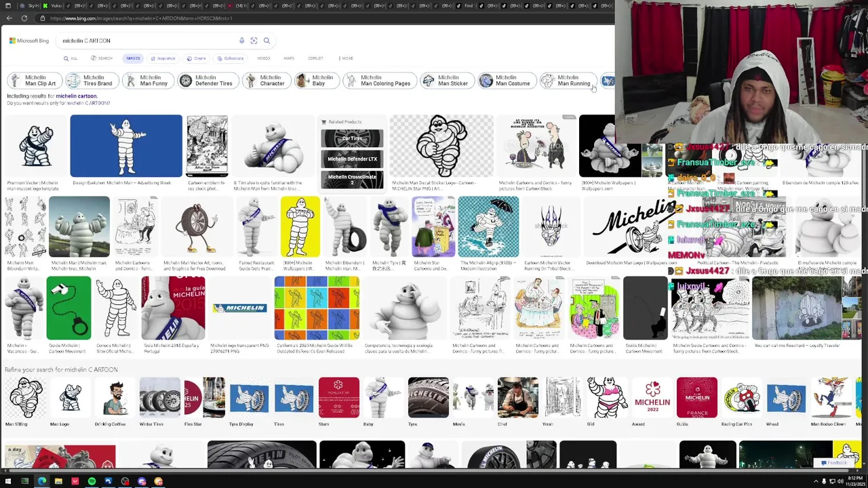Screen dimensions: 868x488
Task: Click inside the Bing search input field
Action: point(148,41)
